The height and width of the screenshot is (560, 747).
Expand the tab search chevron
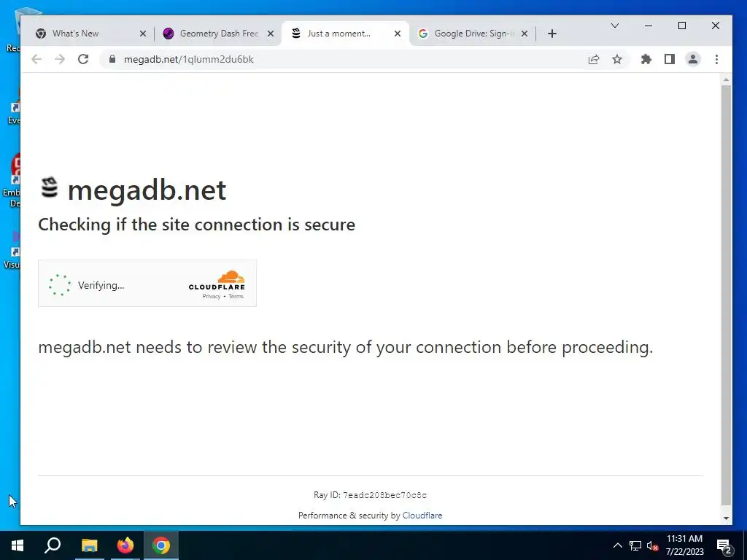tap(615, 26)
